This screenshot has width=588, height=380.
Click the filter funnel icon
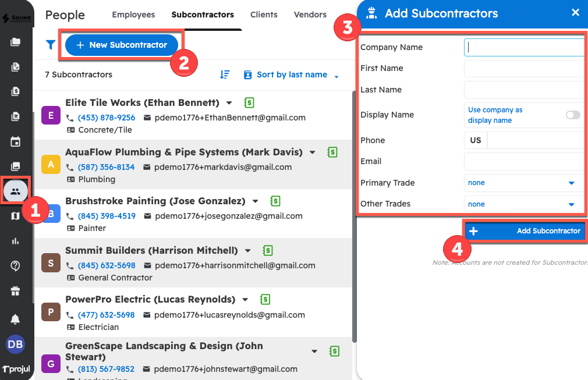[x=51, y=45]
